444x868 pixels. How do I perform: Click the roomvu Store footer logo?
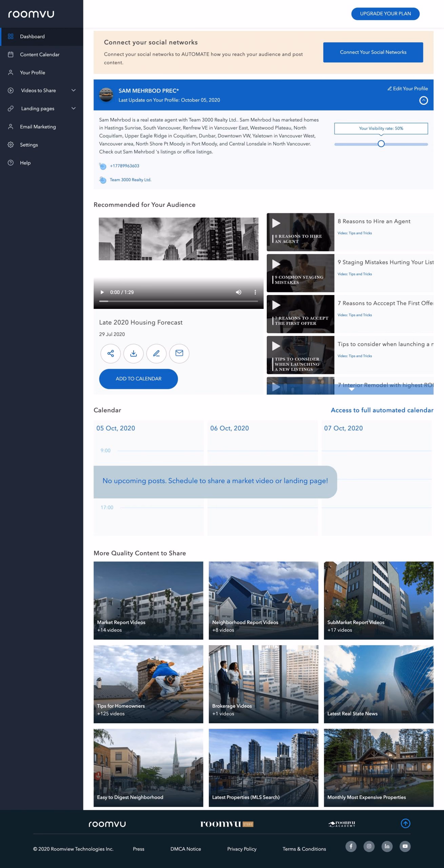[x=227, y=824]
